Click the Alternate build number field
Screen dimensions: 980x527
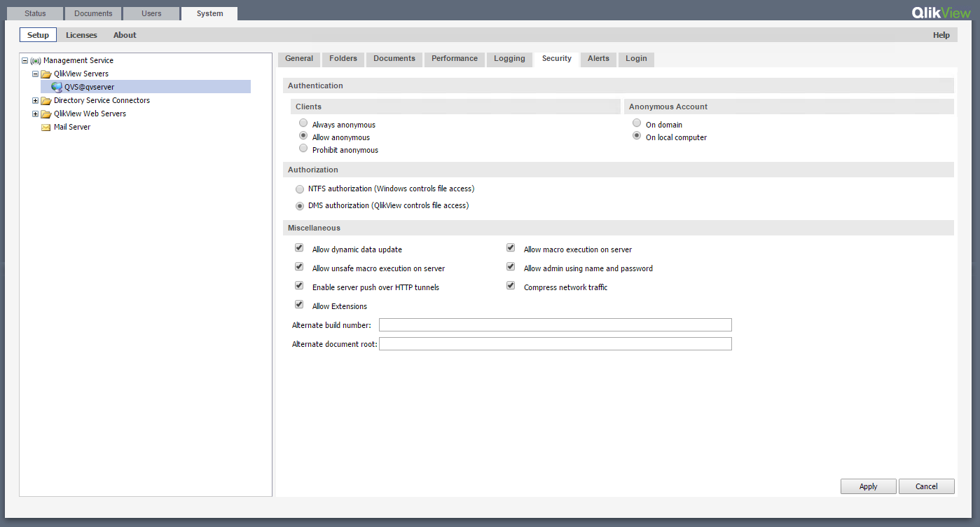[x=555, y=324]
